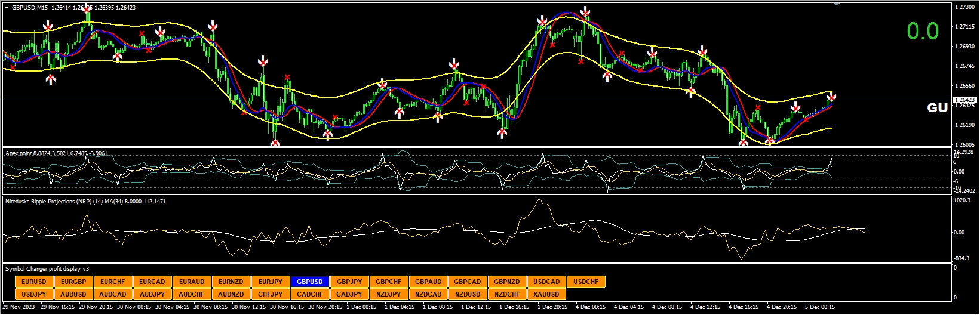Open the EURGBP chart
This screenshot has height=315, width=980.
(x=73, y=282)
